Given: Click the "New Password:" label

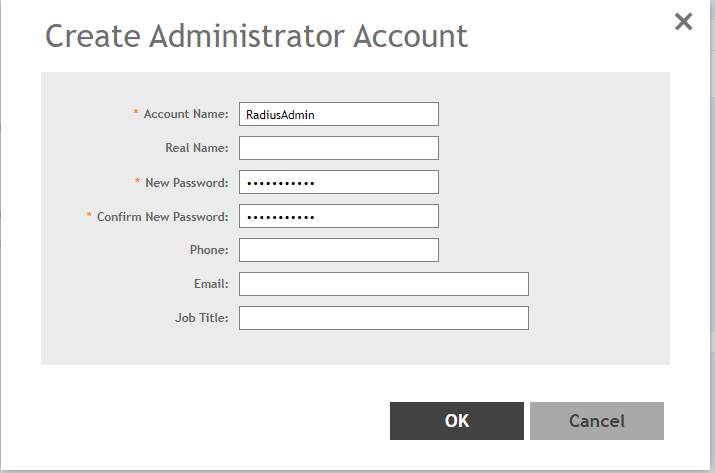Looking at the screenshot, I should click(x=187, y=182).
